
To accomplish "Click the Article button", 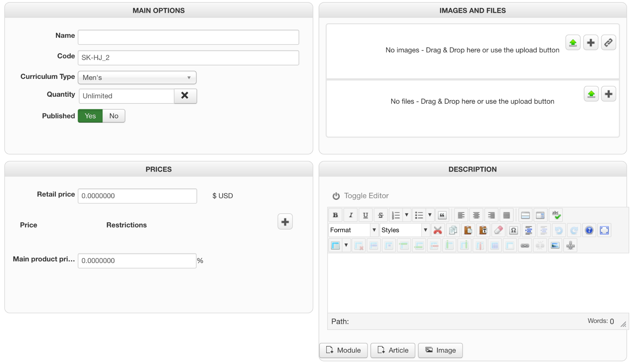I will tap(393, 351).
